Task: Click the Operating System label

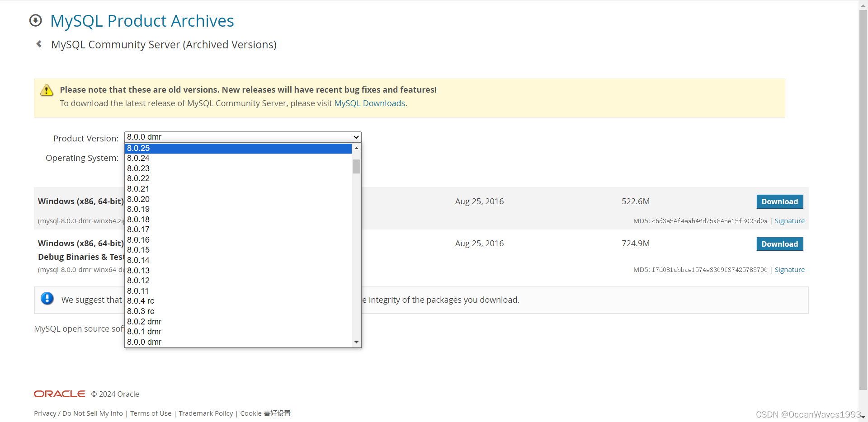Action: coord(82,158)
